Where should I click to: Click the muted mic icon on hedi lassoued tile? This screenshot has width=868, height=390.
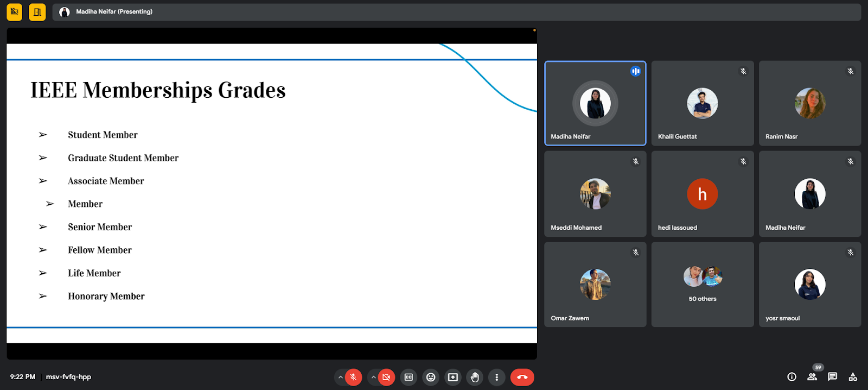tap(743, 161)
